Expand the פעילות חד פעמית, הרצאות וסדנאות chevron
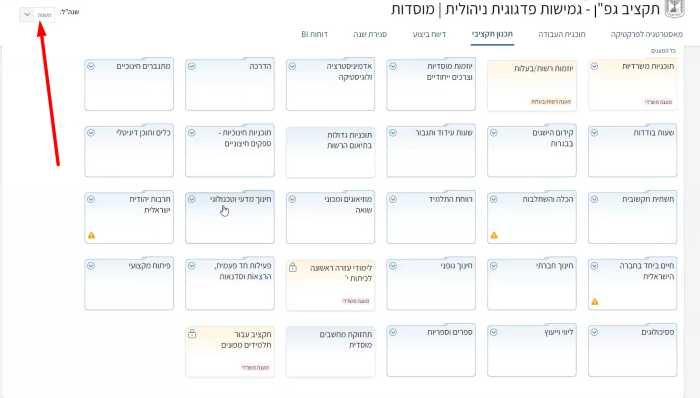Screen dimensions: 700x398 [x=192, y=265]
